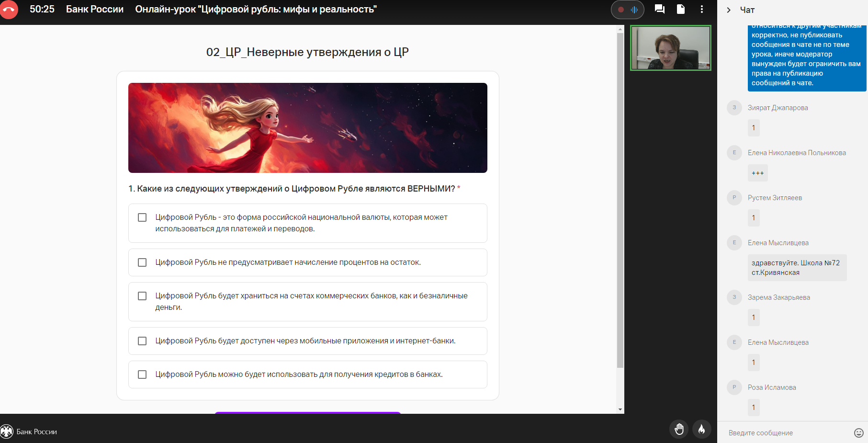
Task: Check the option about начисление процентов на остаток
Action: point(142,262)
